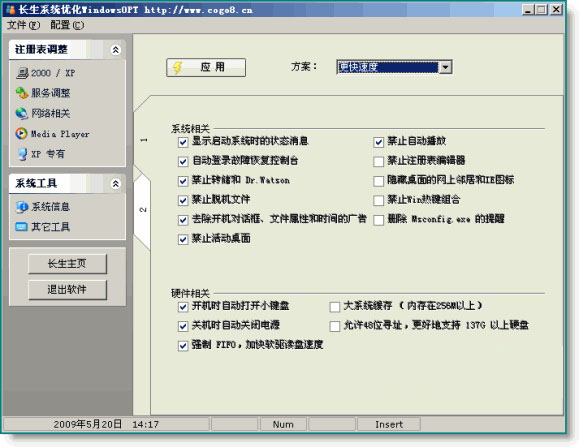Click the 其它工具 icon

(21, 226)
